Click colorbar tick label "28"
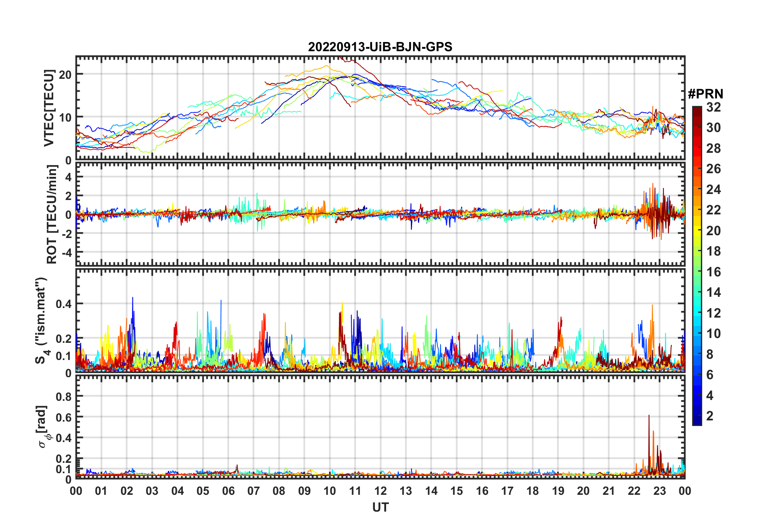 pos(714,148)
